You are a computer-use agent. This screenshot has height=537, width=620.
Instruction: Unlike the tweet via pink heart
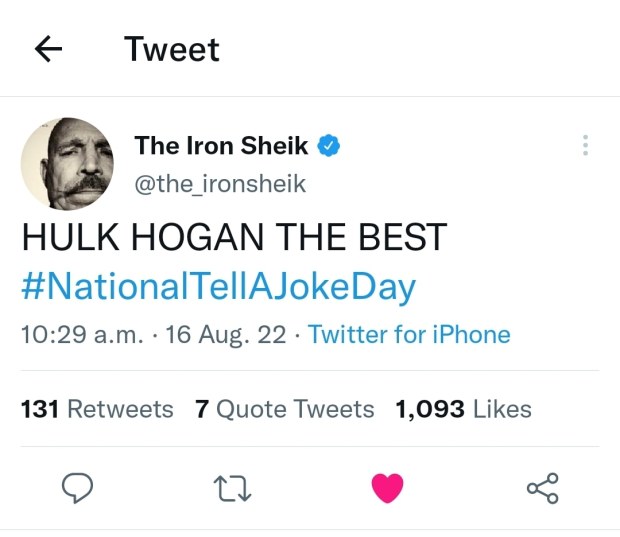[x=387, y=488]
